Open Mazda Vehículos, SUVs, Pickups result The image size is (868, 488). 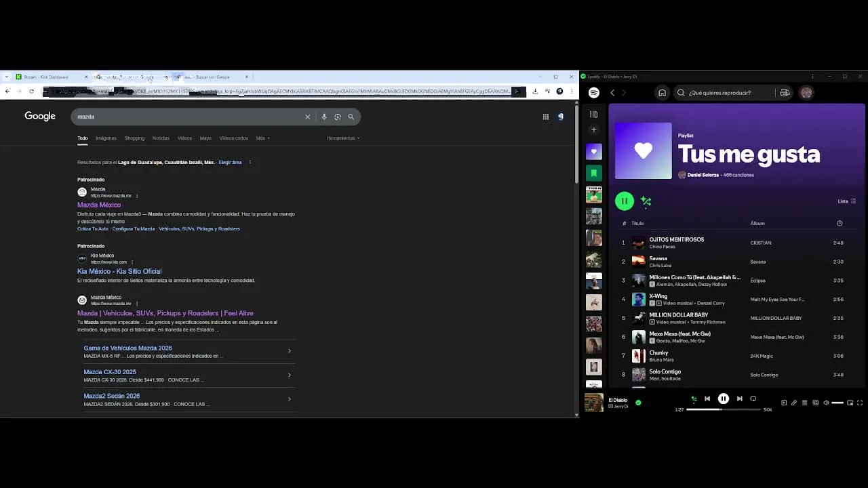165,313
